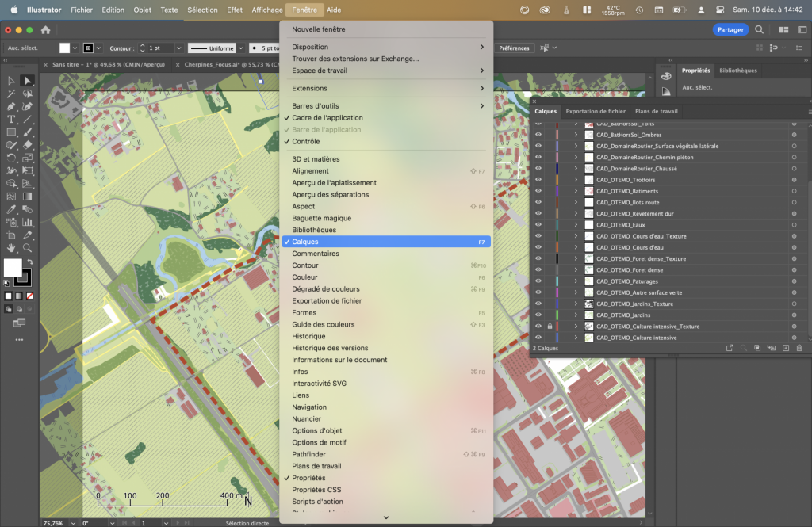Select the Type tool in toolbar
This screenshot has width=812, height=527.
coord(12,119)
